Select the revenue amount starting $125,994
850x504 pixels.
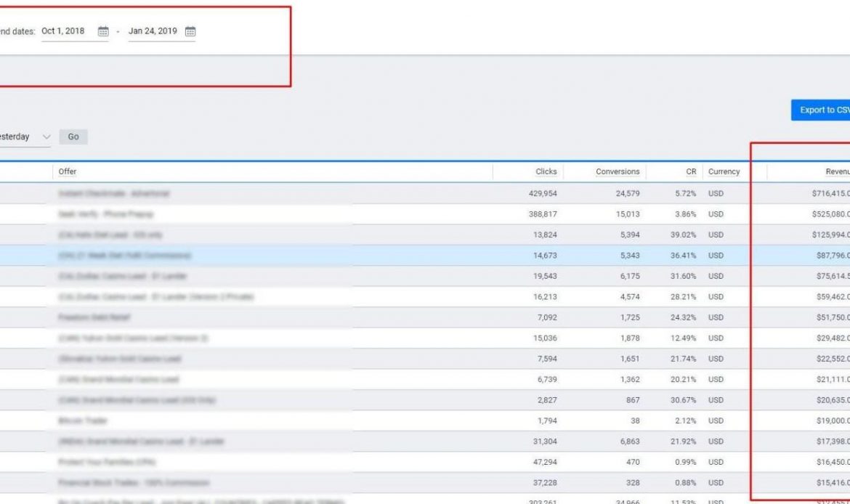(831, 235)
